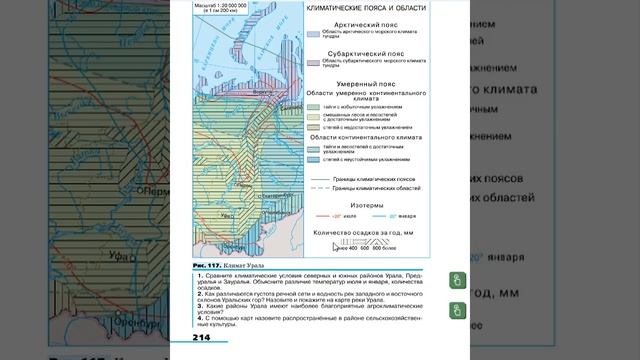Click the figure caption 'Рис. 117. Климат Урала'
The height and width of the screenshot is (360, 640).
tap(228, 265)
